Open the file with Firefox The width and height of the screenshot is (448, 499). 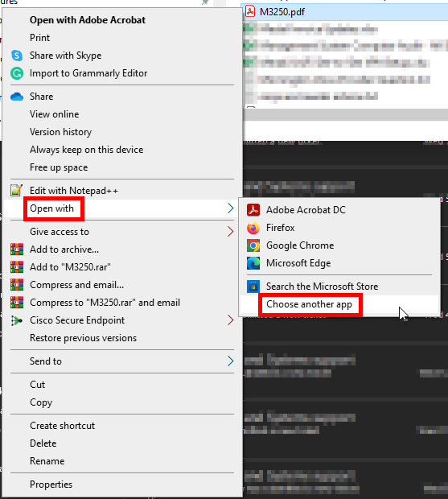(339, 228)
